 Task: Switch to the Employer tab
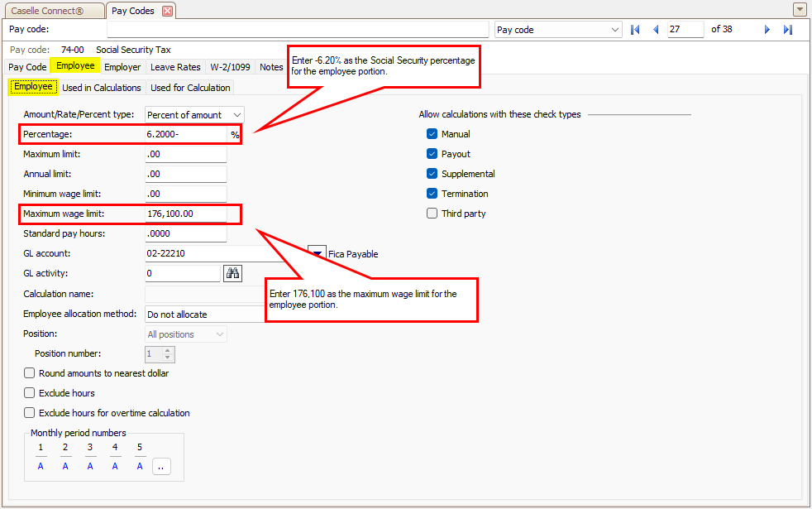coord(122,67)
